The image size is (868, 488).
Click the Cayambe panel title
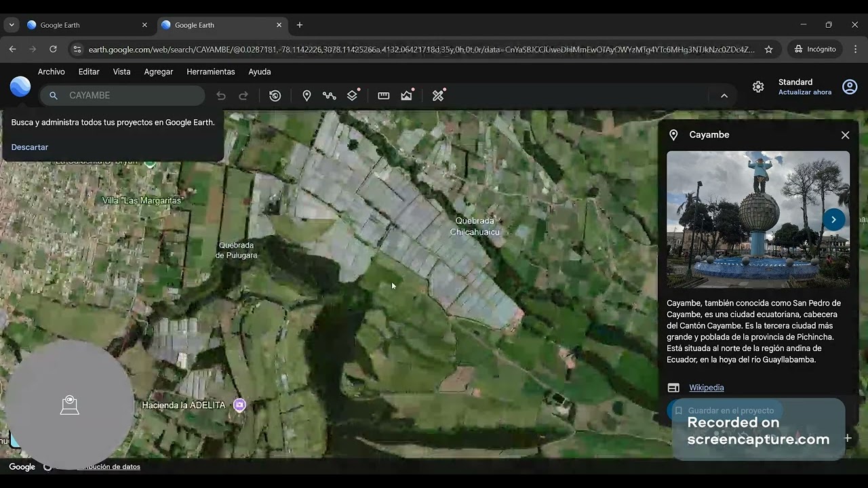(709, 135)
